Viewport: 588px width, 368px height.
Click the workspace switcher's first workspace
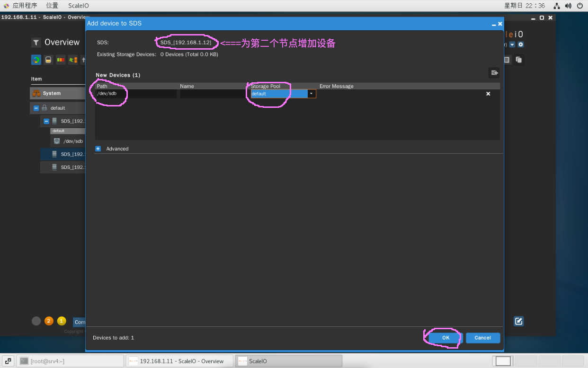503,361
